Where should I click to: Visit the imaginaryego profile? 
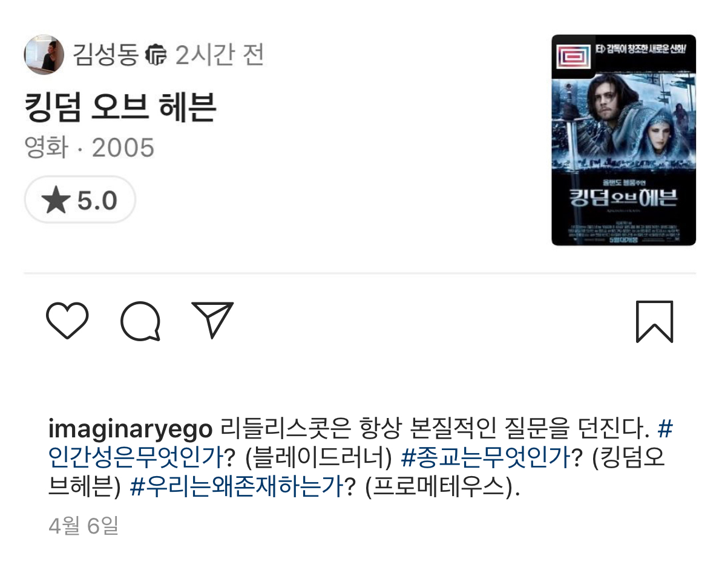tap(130, 428)
